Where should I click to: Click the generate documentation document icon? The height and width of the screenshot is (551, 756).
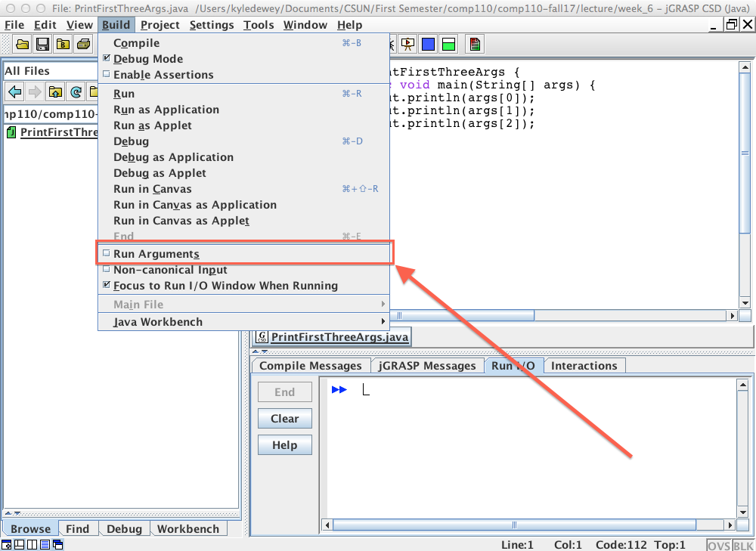(474, 44)
